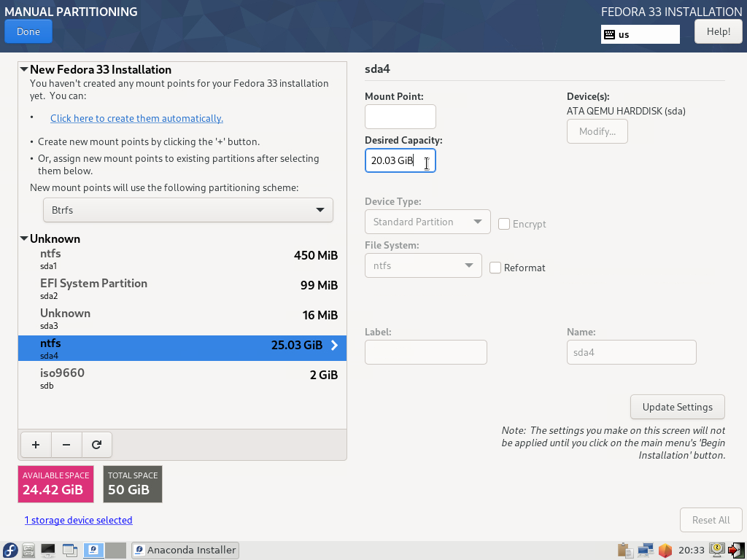The width and height of the screenshot is (747, 560).
Task: Select the iso9660 sdb row
Action: [182, 378]
